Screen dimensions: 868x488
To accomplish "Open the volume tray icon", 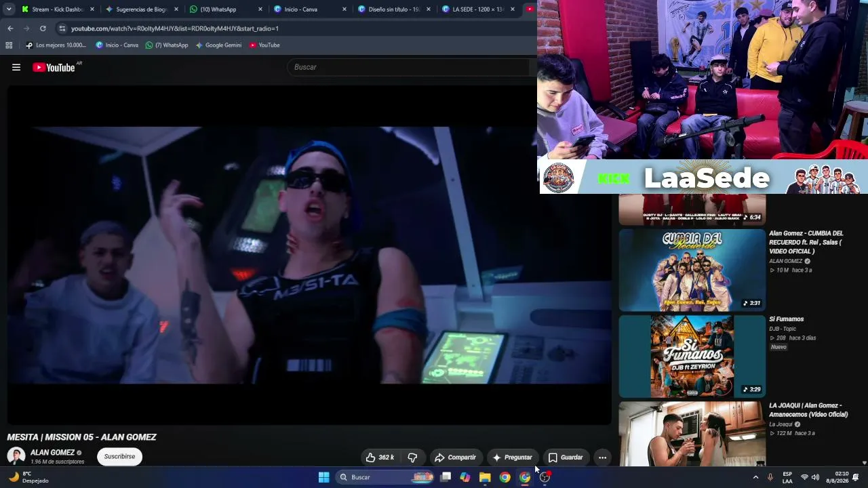I will [x=816, y=477].
